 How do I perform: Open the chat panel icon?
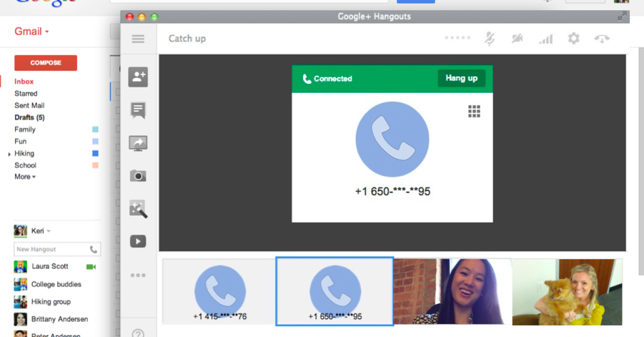tap(138, 111)
